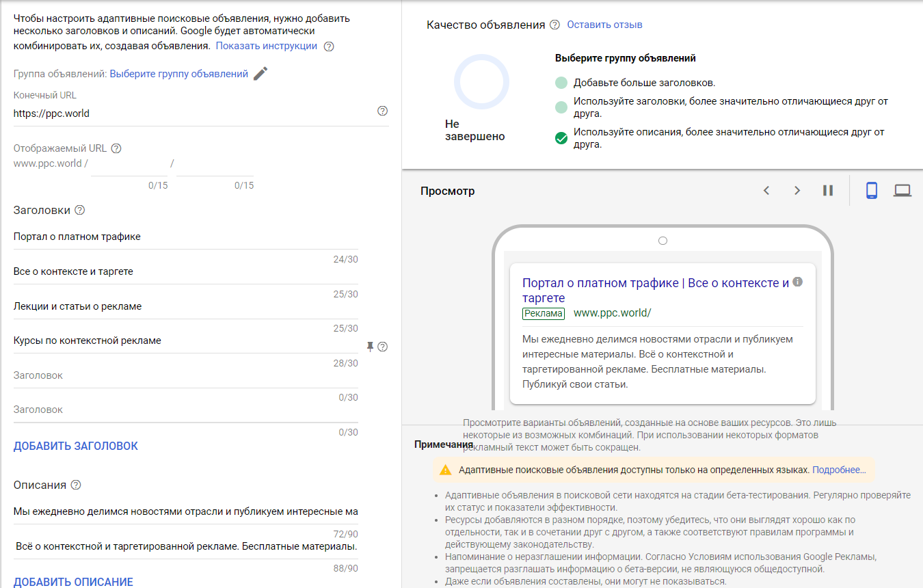Click the pencil icon to edit ad group
The width and height of the screenshot is (923, 588).
tap(260, 74)
